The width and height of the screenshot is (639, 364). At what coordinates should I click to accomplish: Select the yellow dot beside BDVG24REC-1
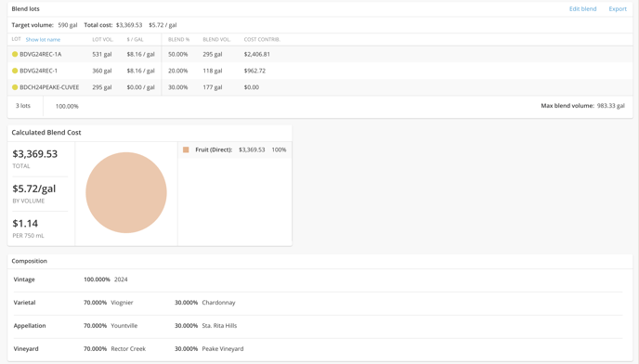pyautogui.click(x=15, y=71)
